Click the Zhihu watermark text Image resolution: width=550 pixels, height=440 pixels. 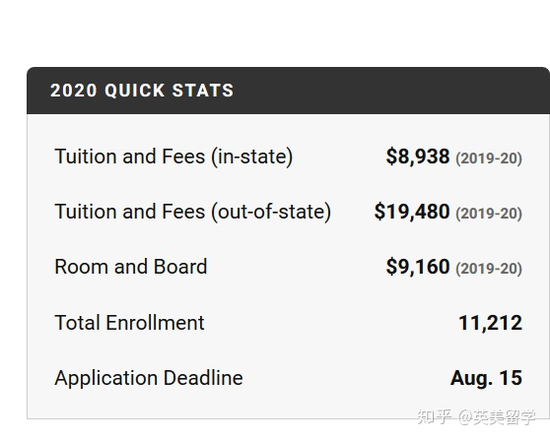(x=476, y=416)
